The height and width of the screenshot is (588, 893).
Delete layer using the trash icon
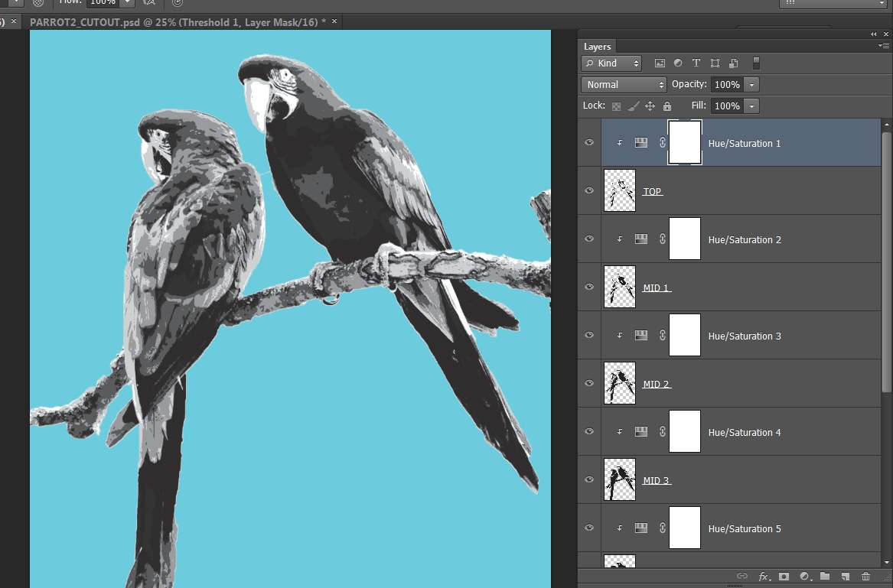[866, 577]
